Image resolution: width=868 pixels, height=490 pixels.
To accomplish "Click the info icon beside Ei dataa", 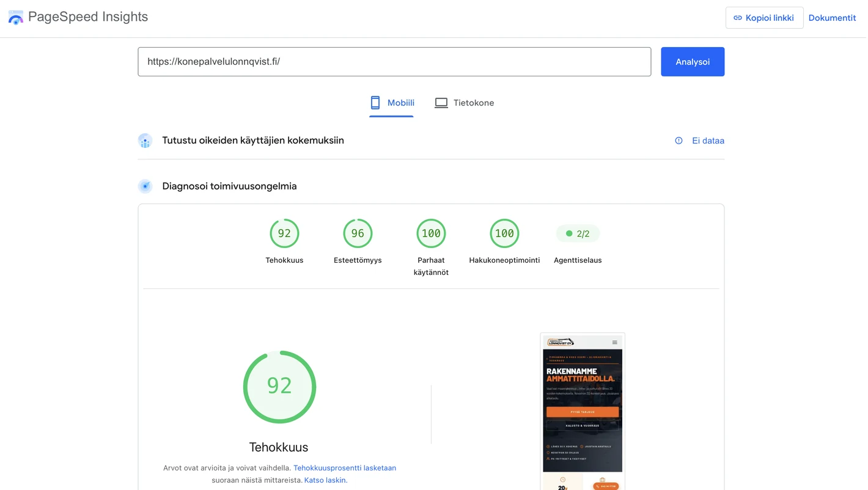I will [679, 141].
